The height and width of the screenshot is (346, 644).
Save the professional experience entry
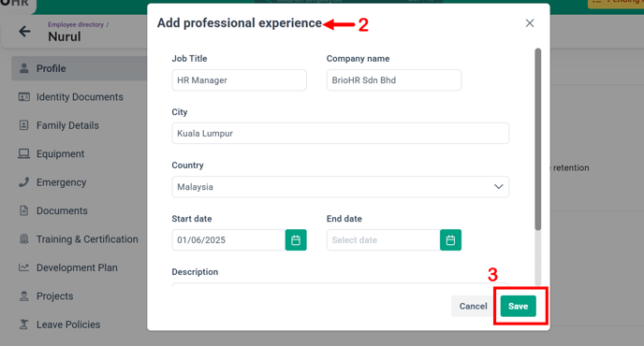(518, 306)
